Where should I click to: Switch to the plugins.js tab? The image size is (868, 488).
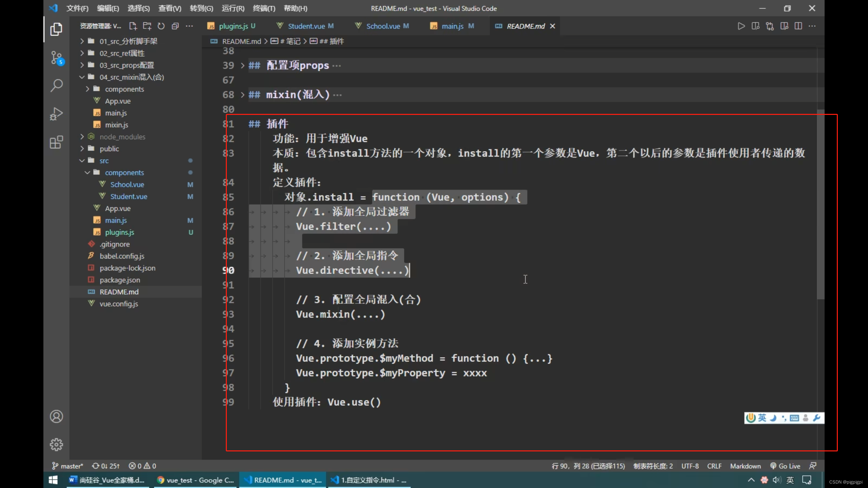point(233,26)
